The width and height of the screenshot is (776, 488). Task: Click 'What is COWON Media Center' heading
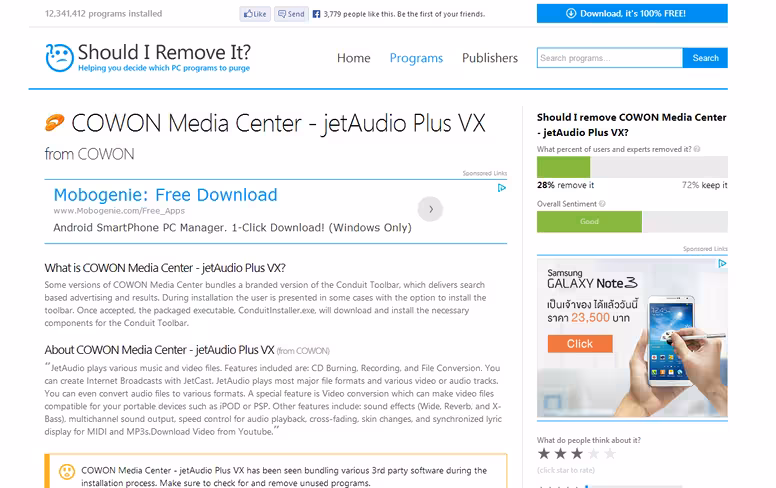(x=165, y=268)
